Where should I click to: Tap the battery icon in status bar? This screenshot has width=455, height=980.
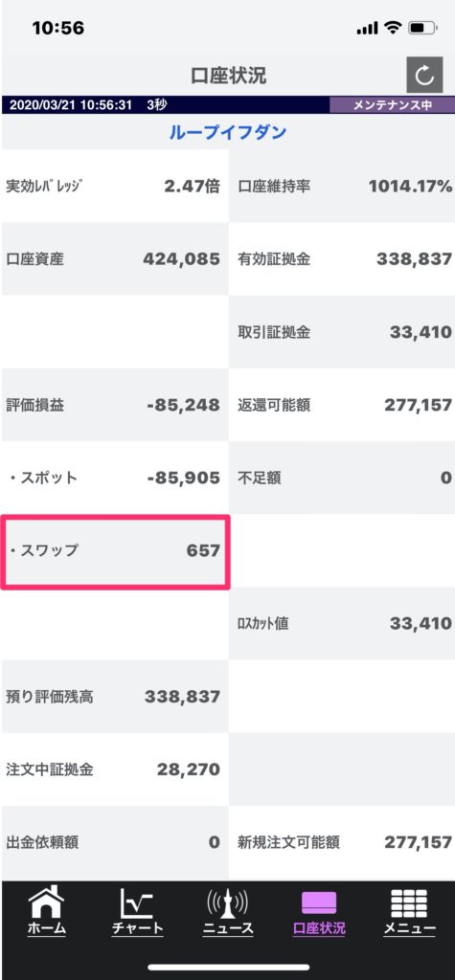click(x=422, y=28)
